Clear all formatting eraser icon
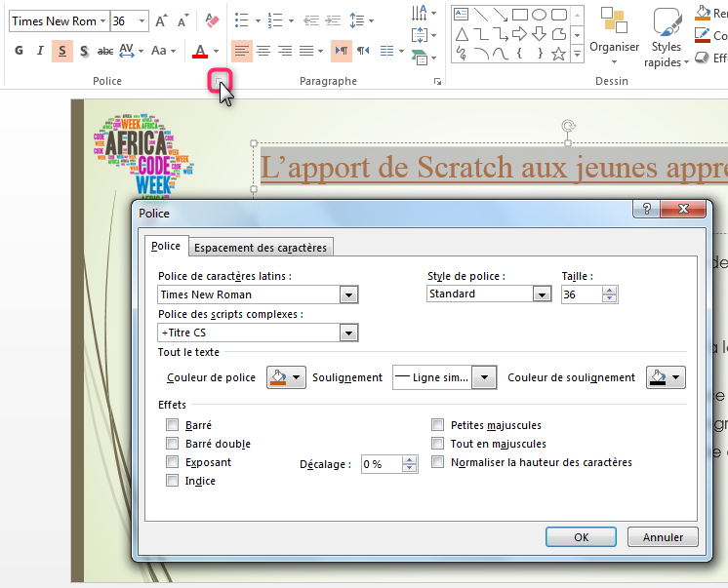The image size is (728, 588). coord(212,20)
